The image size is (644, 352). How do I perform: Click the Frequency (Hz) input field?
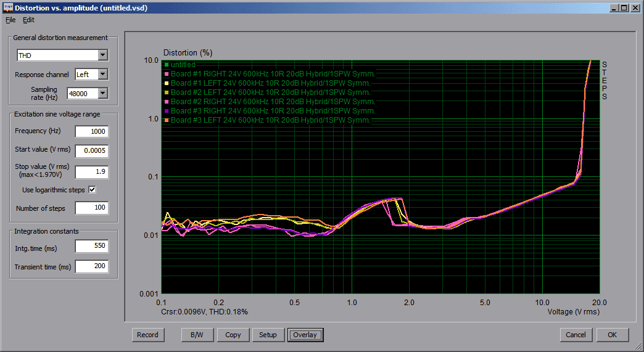coord(91,131)
